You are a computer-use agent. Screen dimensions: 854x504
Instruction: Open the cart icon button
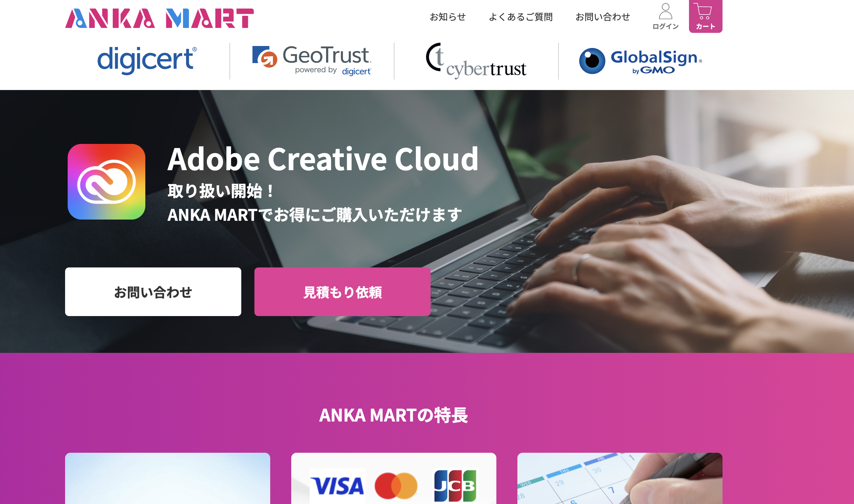(705, 16)
